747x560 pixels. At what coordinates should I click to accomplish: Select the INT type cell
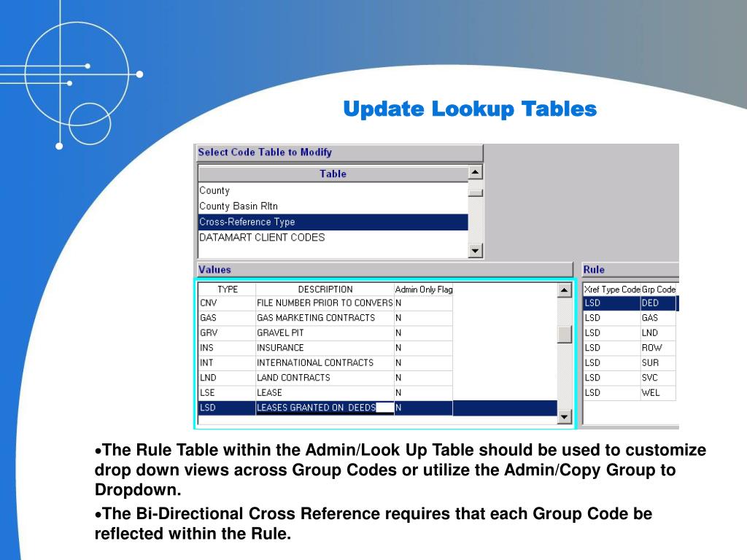[x=228, y=363]
